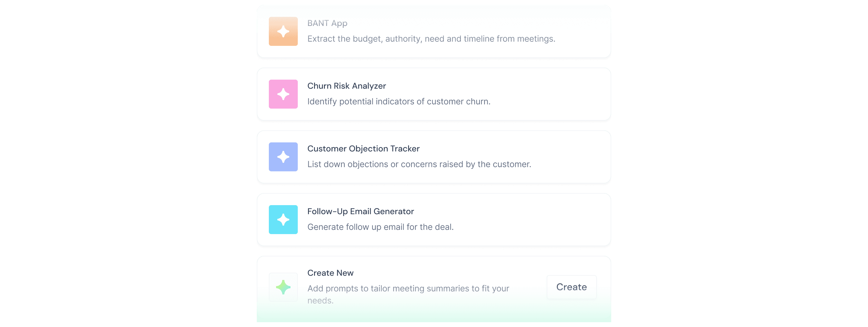
Task: Click the "List down objections or concerns" description
Action: [419, 164]
